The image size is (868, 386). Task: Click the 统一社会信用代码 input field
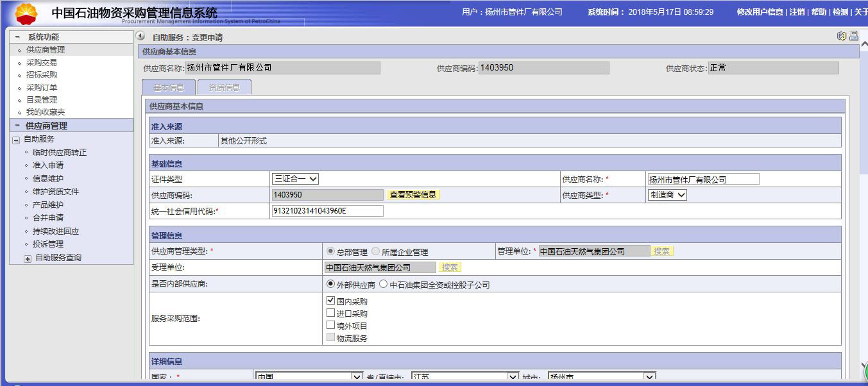(328, 211)
